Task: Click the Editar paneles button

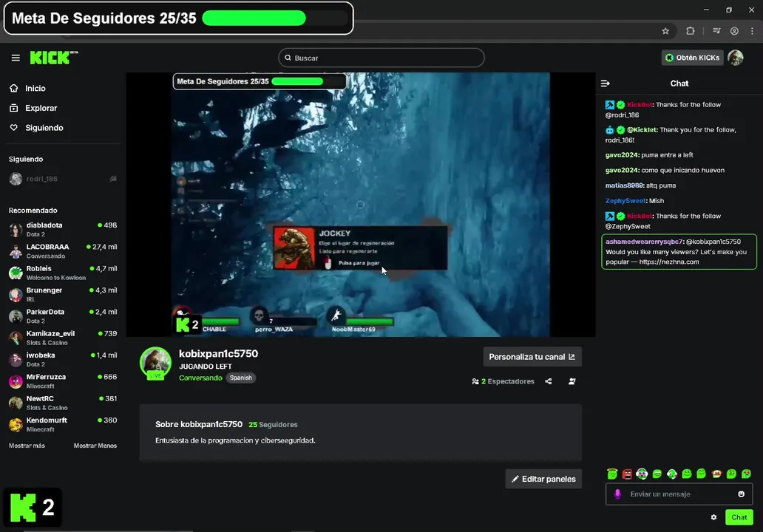Action: pos(543,479)
